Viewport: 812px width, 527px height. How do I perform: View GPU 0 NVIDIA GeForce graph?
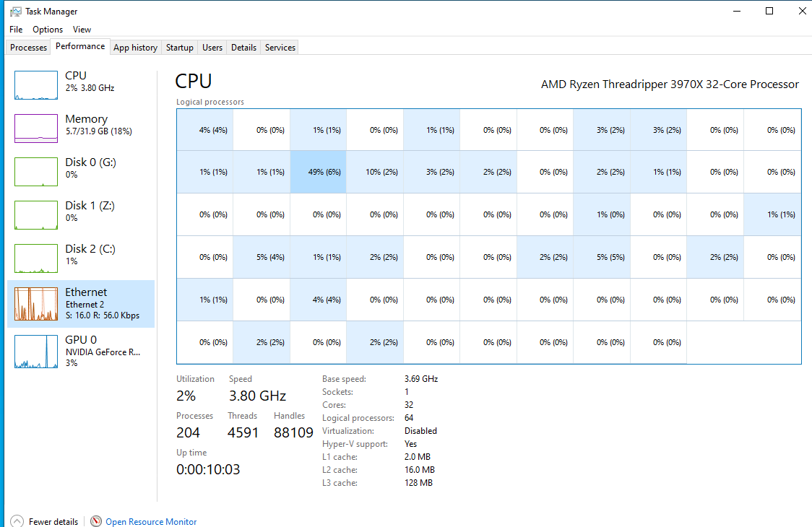36,352
